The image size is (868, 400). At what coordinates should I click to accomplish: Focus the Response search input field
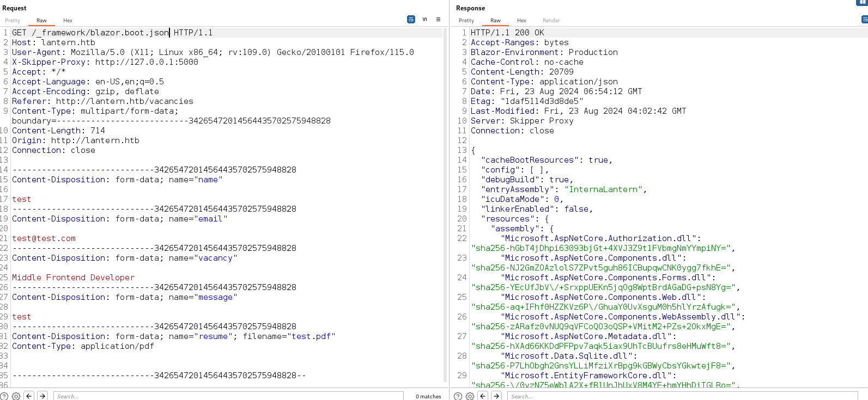click(x=682, y=396)
